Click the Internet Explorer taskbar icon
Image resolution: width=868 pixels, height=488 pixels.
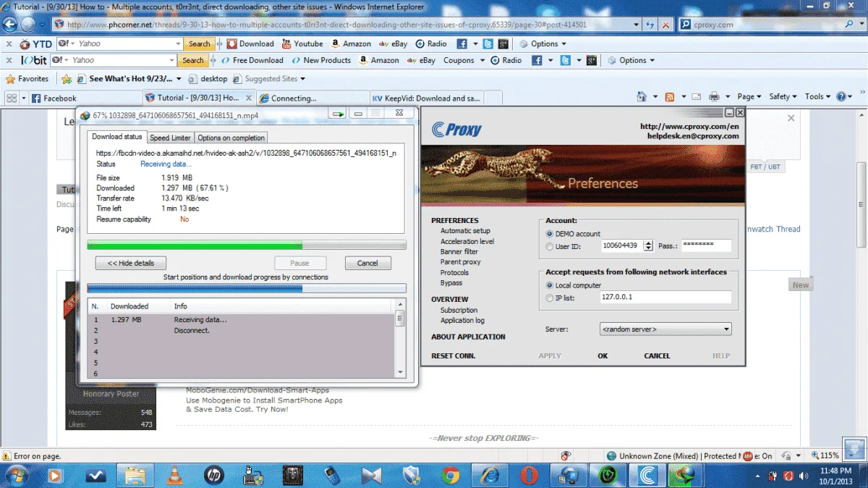pos(490,476)
